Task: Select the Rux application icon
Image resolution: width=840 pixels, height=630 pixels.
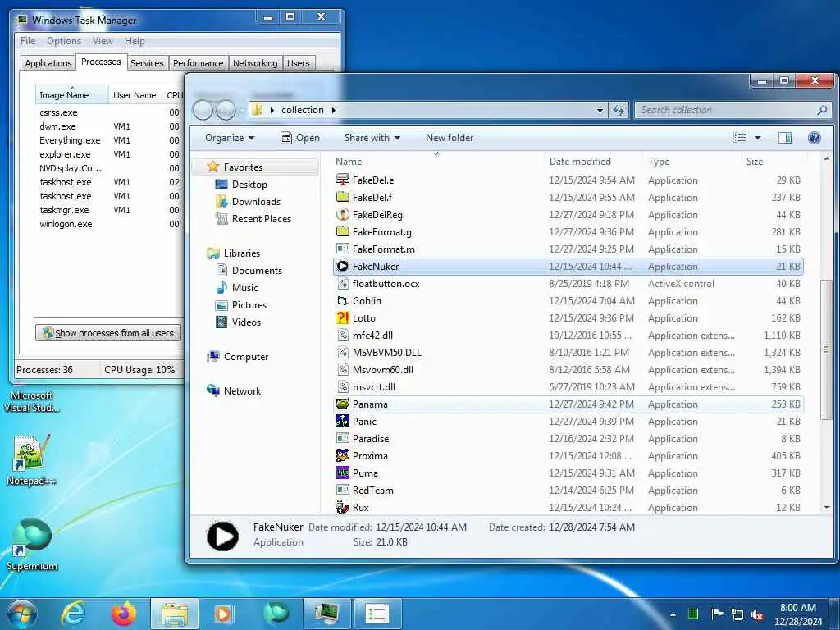Action: coord(342,507)
